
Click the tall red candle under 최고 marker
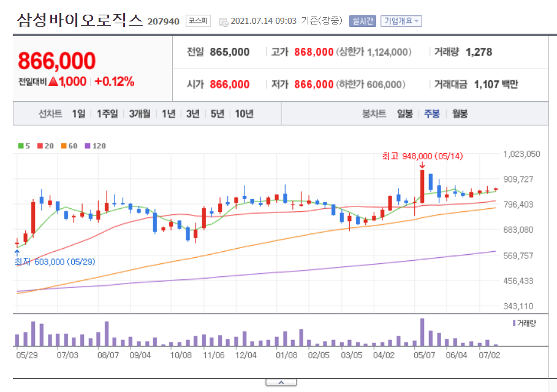[x=422, y=186]
